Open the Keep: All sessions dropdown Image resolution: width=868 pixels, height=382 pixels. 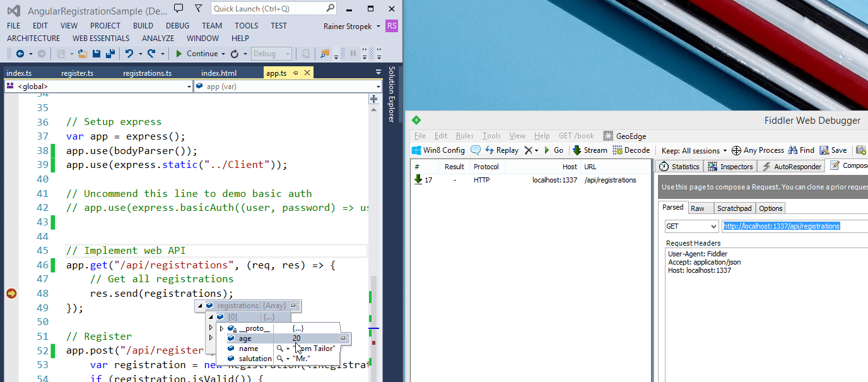tap(694, 150)
